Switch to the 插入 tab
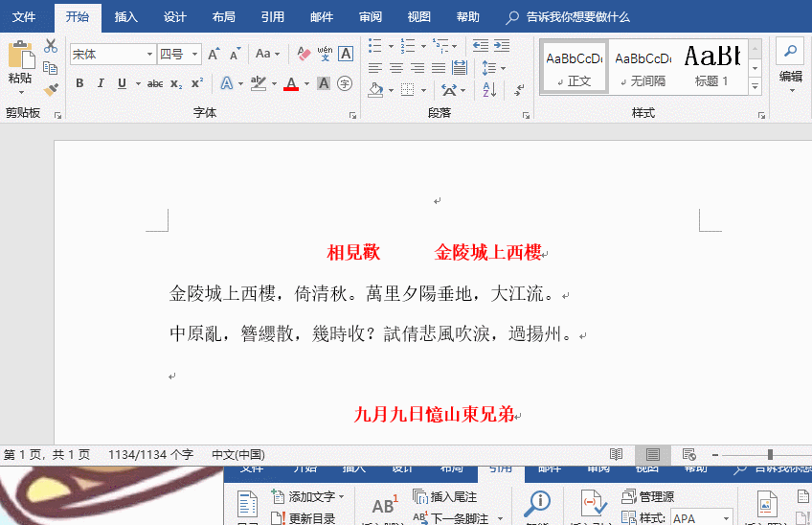 125,17
